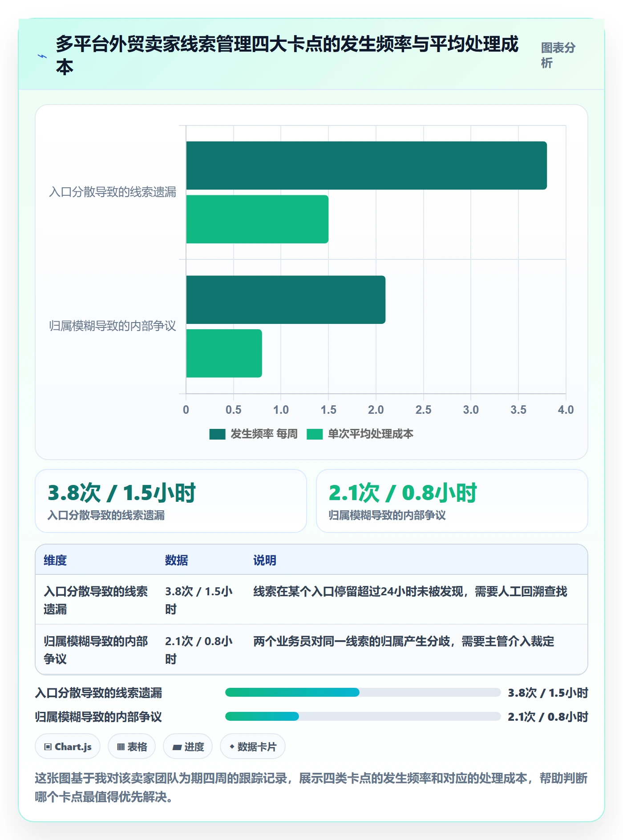Click the chart Y-axis label 入口分散导致的线索遗漏
This screenshot has height=840, width=623.
coord(113,192)
